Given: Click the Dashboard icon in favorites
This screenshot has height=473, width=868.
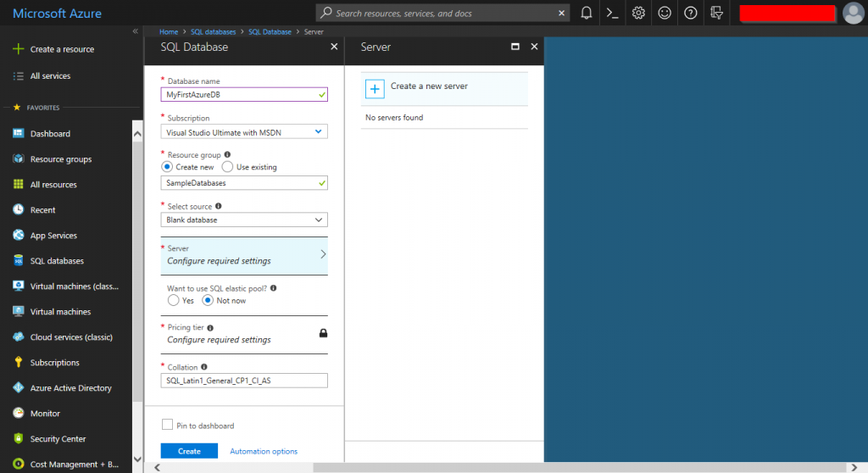Looking at the screenshot, I should click(19, 133).
